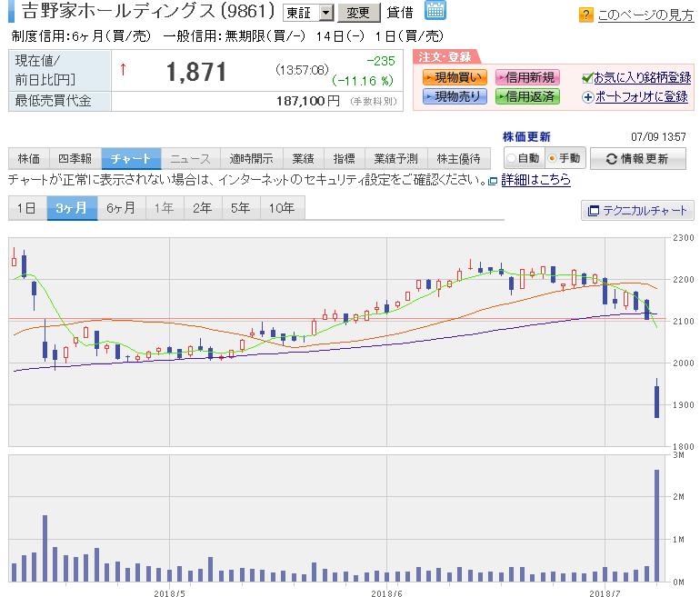Image resolution: width=700 pixels, height=597 pixels.
Task: Select the 1日 chart period
Action: coord(27,208)
